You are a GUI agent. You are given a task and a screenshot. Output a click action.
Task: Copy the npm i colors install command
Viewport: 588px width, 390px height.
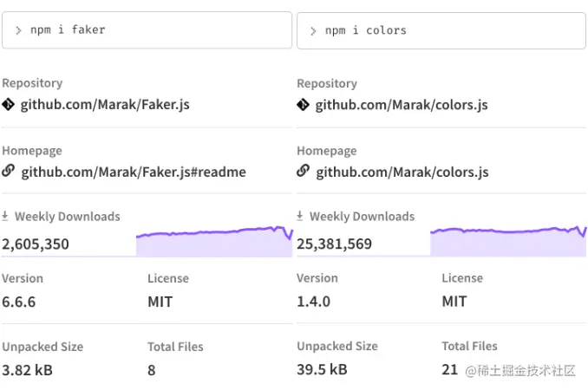(441, 30)
